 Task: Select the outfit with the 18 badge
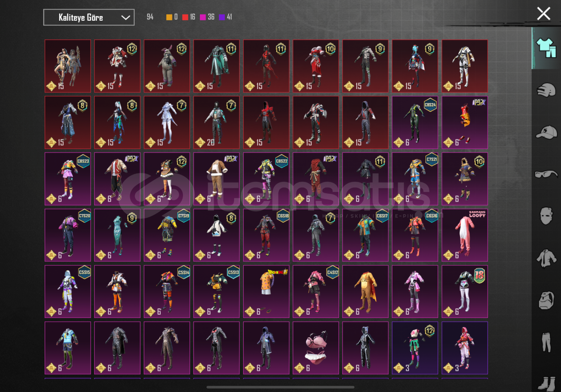point(465,291)
